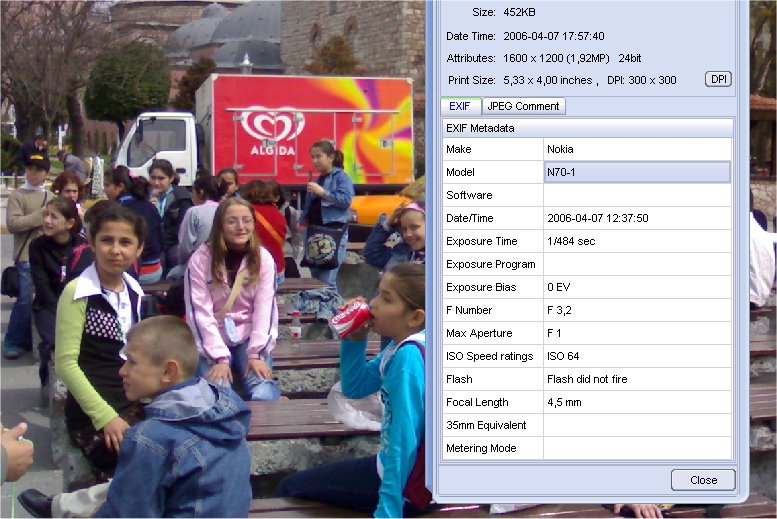This screenshot has height=519, width=777.
Task: Click the F Number value F 3,2
Action: [x=637, y=310]
